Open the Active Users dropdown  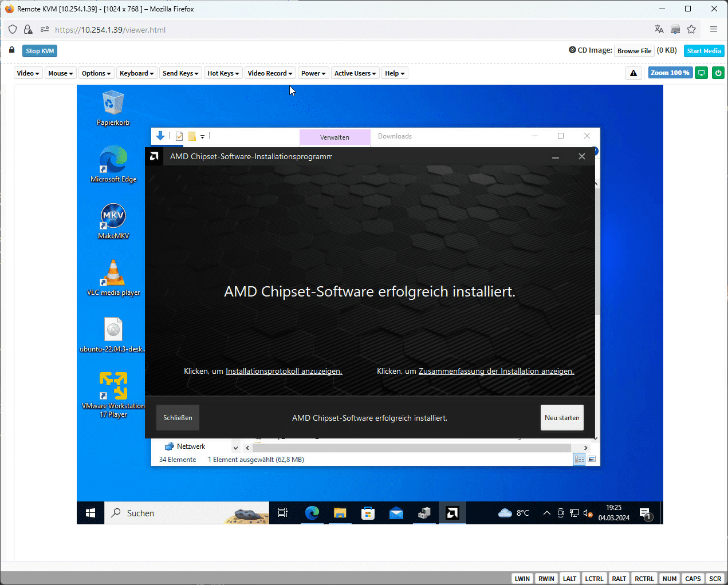point(355,73)
